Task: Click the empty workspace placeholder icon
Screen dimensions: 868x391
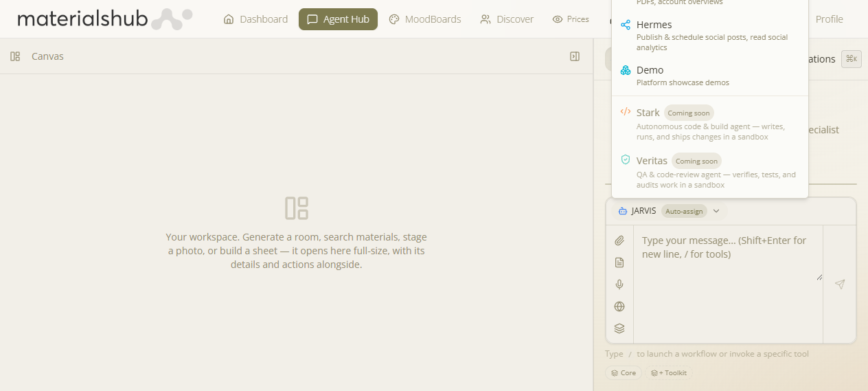Action: (x=297, y=208)
